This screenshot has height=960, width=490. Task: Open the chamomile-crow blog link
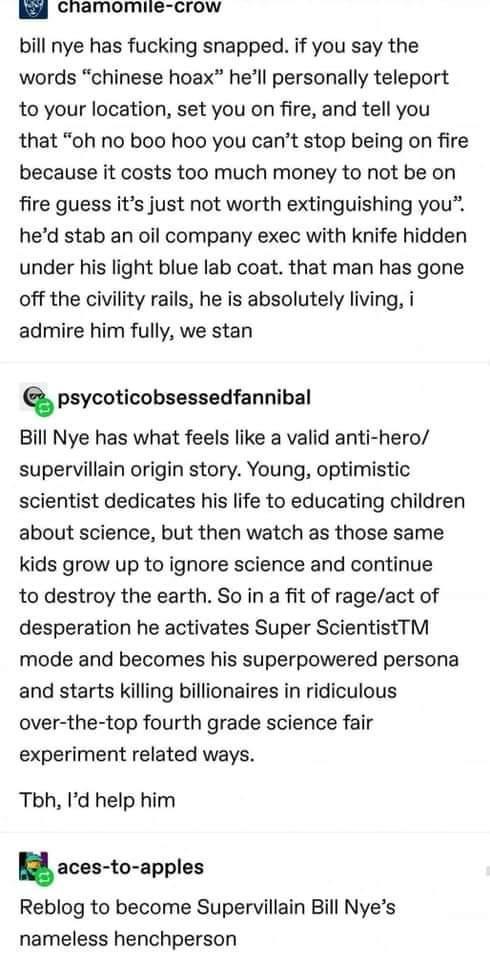click(140, 7)
